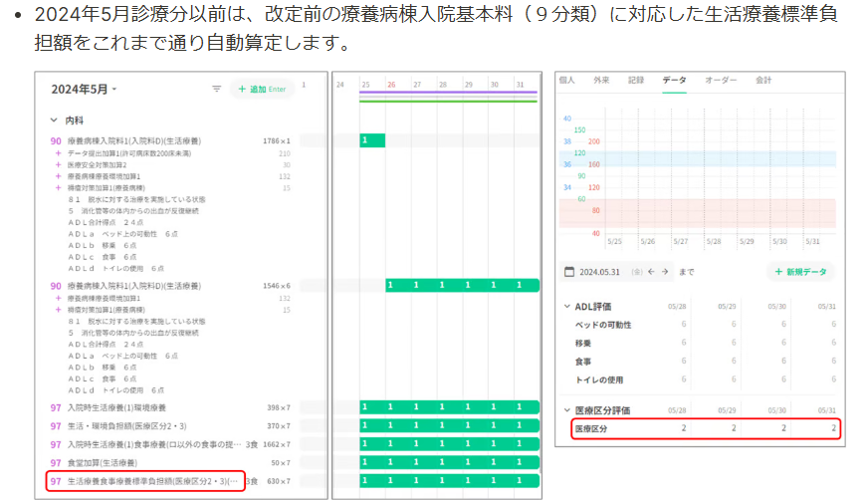
Task: Collapse the 内科 section
Action: (54, 121)
